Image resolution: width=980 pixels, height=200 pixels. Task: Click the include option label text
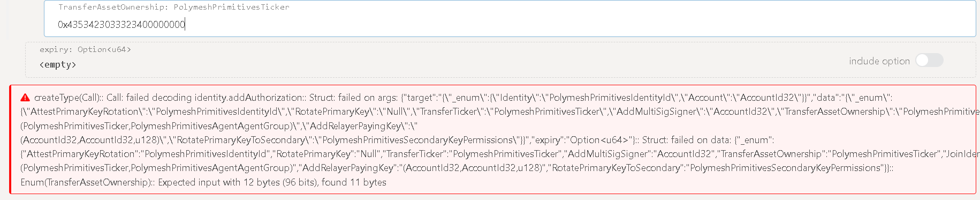[x=879, y=61]
